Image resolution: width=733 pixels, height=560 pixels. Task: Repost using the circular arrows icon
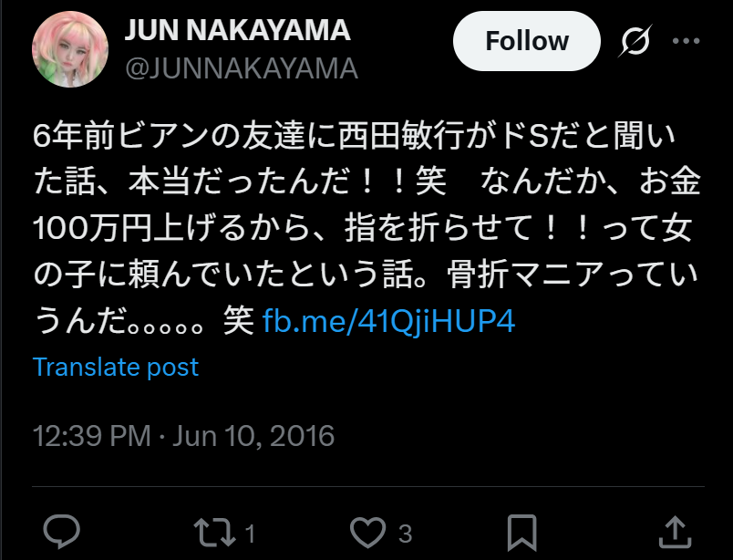[x=214, y=532]
